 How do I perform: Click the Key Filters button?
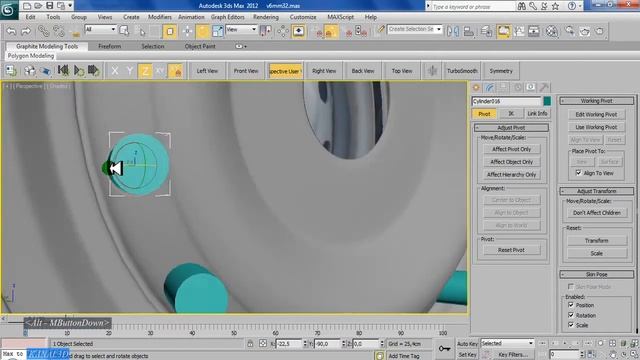click(513, 354)
